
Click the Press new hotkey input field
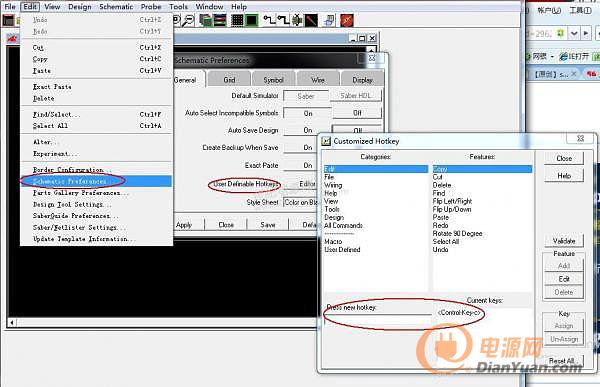point(378,320)
